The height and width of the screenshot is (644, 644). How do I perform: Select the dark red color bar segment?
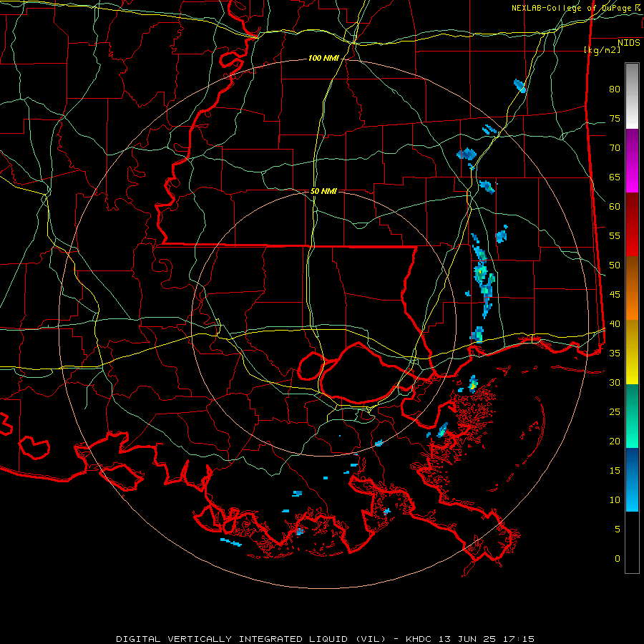tap(632, 225)
